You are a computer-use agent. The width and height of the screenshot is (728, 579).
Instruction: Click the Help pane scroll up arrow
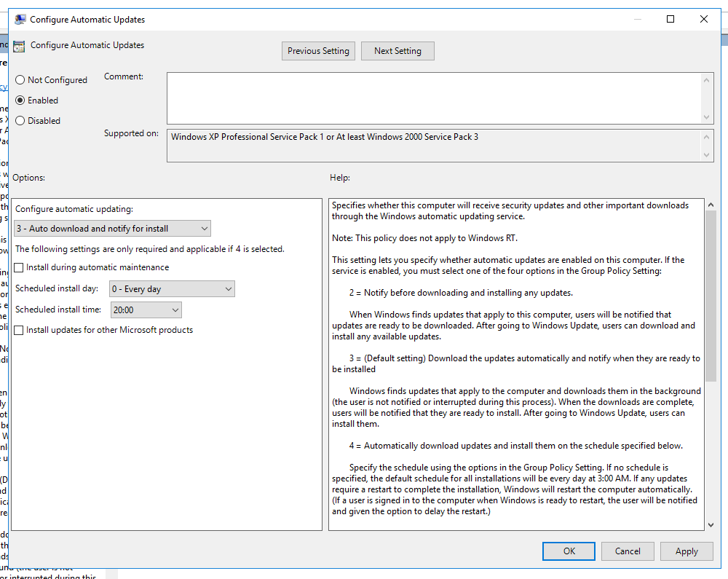tap(710, 205)
